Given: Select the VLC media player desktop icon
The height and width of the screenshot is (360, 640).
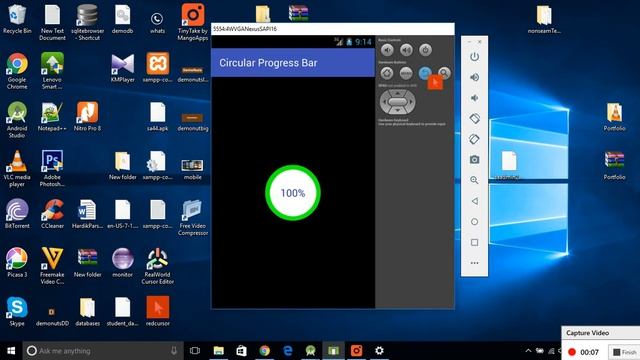Looking at the screenshot, I should point(17,169).
